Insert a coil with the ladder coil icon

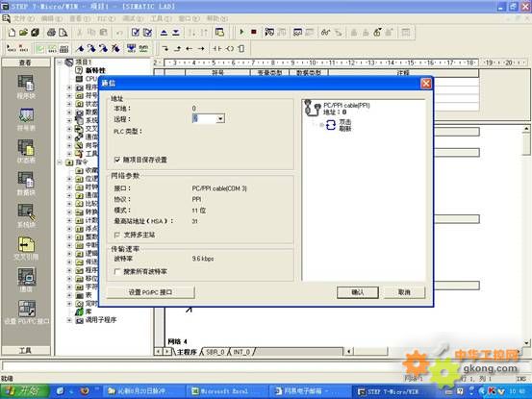pos(230,49)
